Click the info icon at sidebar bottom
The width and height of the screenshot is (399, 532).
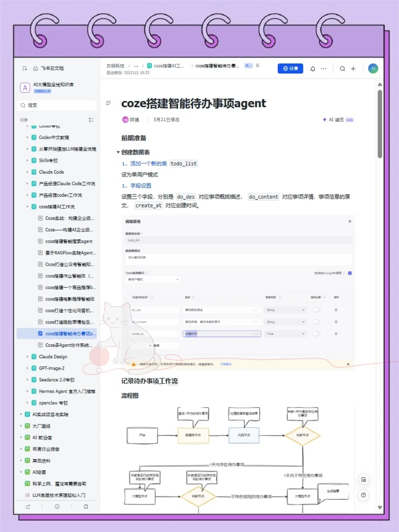(57, 507)
